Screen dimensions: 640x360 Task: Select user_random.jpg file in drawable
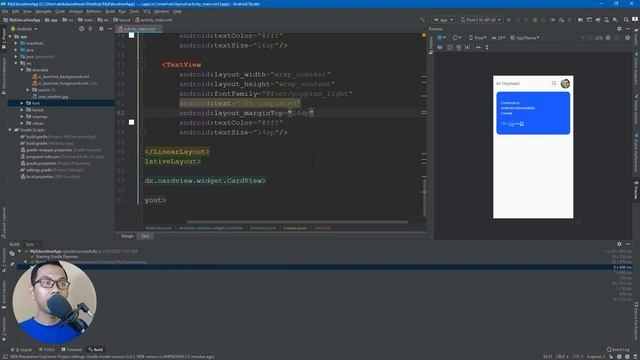50,97
